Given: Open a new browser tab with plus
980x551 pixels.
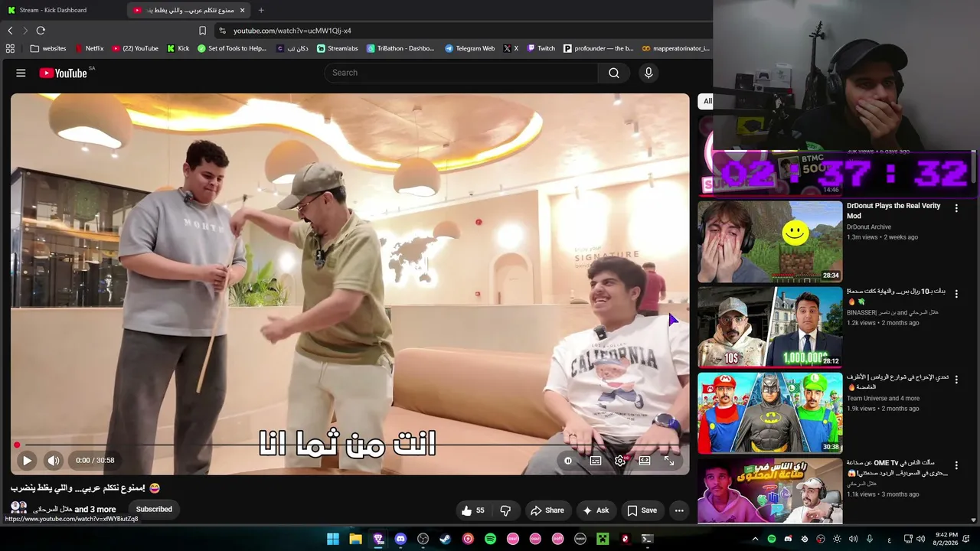Looking at the screenshot, I should tap(261, 10).
